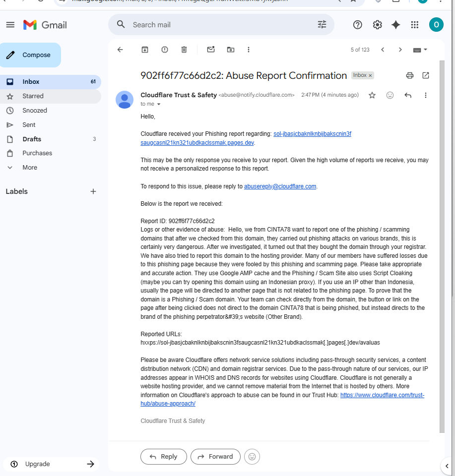The height and width of the screenshot is (476, 455).
Task: Open Google account avatar O
Action: [x=436, y=25]
